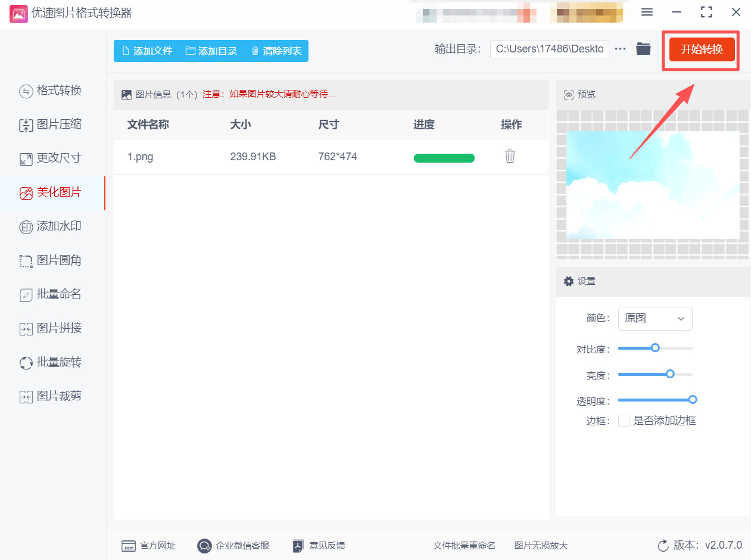The width and height of the screenshot is (751, 560).
Task: Go to Image Crop (图片裁剪) section
Action: coord(51,396)
